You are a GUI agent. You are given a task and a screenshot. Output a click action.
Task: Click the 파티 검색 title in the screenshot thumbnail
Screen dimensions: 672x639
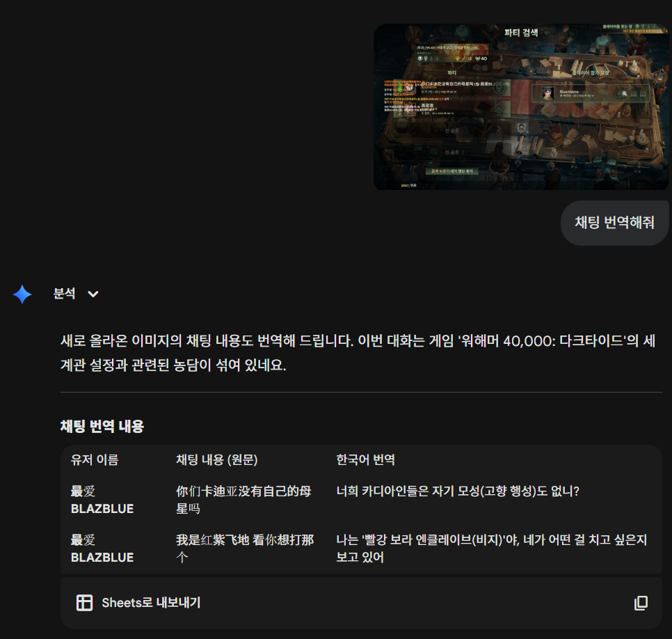pos(521,33)
